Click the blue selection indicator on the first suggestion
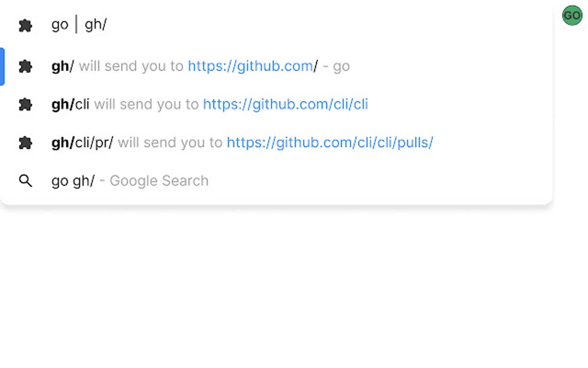The image size is (588, 368). click(x=2, y=66)
